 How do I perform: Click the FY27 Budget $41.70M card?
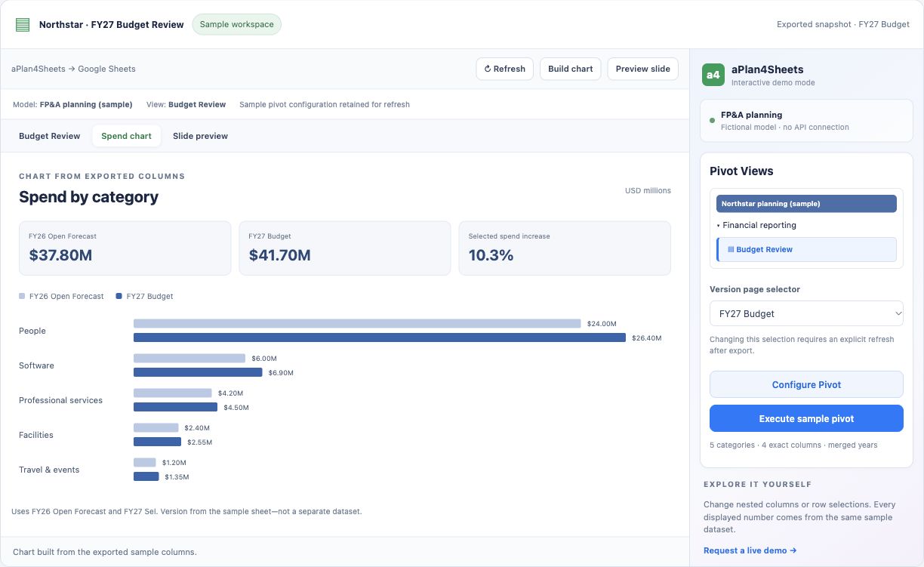coord(345,248)
